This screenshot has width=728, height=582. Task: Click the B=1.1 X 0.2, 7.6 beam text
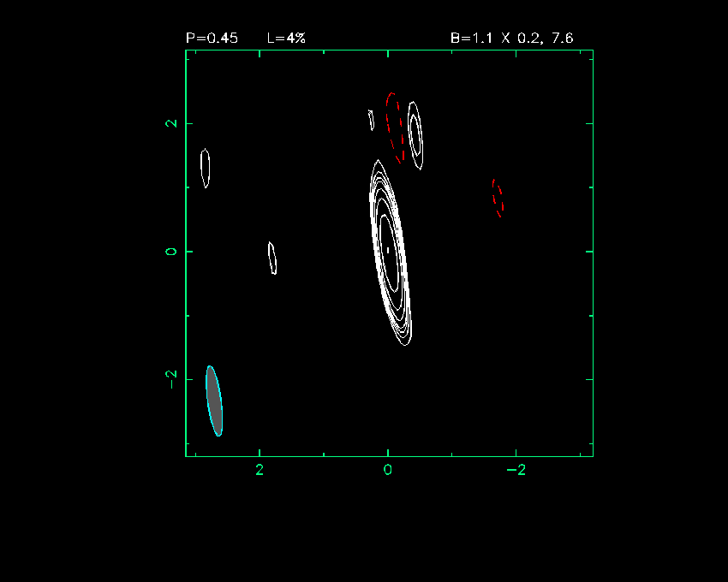pos(511,38)
